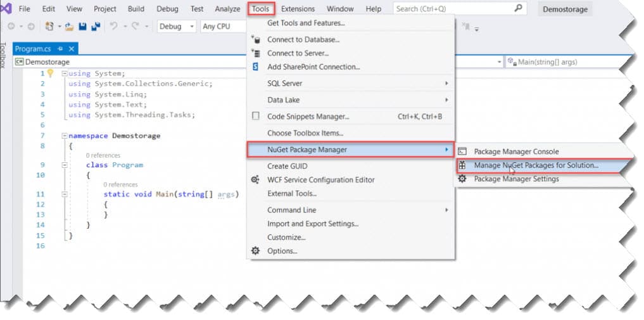Image resolution: width=644 pixels, height=320 pixels.
Task: Collapse the namespace Demostorage block
Action: coord(65,136)
